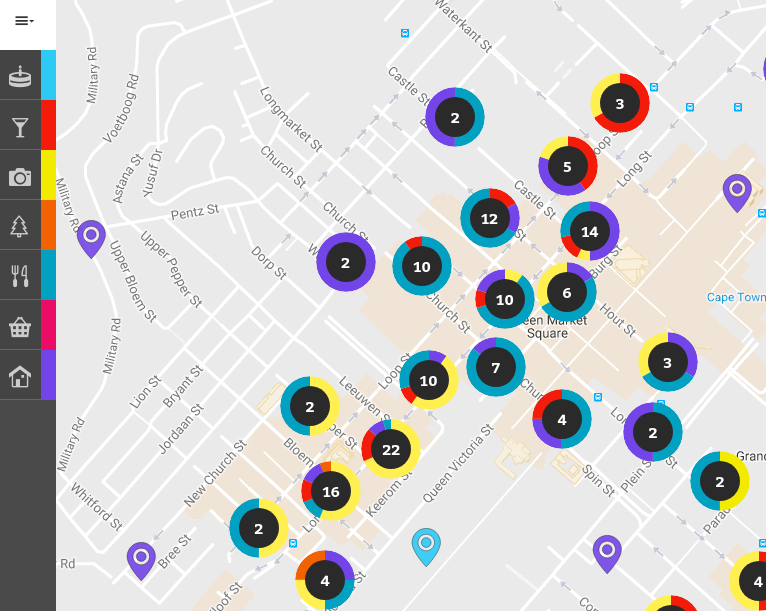Image resolution: width=767 pixels, height=611 pixels.
Task: Click purple pin next to Bree St label
Action: point(141,561)
